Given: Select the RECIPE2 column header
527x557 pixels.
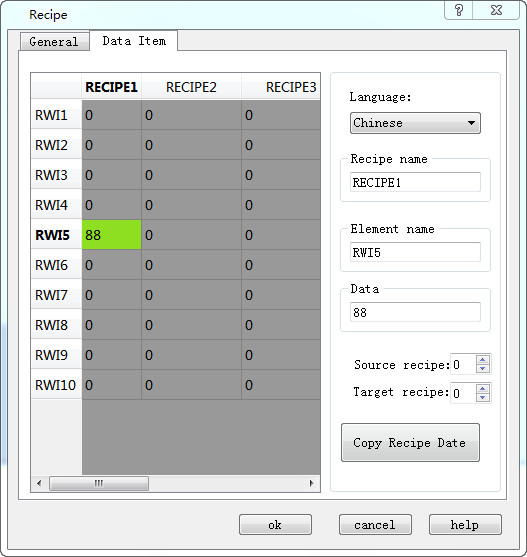Looking at the screenshot, I should (191, 87).
